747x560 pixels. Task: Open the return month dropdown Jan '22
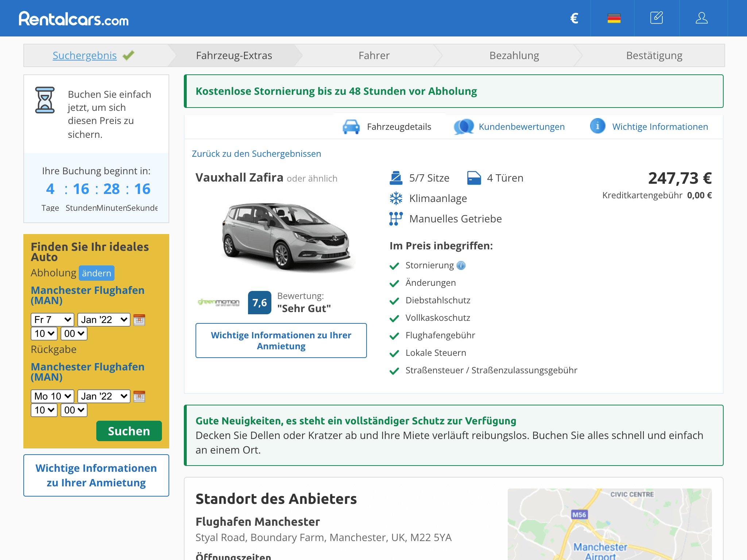[x=104, y=396]
